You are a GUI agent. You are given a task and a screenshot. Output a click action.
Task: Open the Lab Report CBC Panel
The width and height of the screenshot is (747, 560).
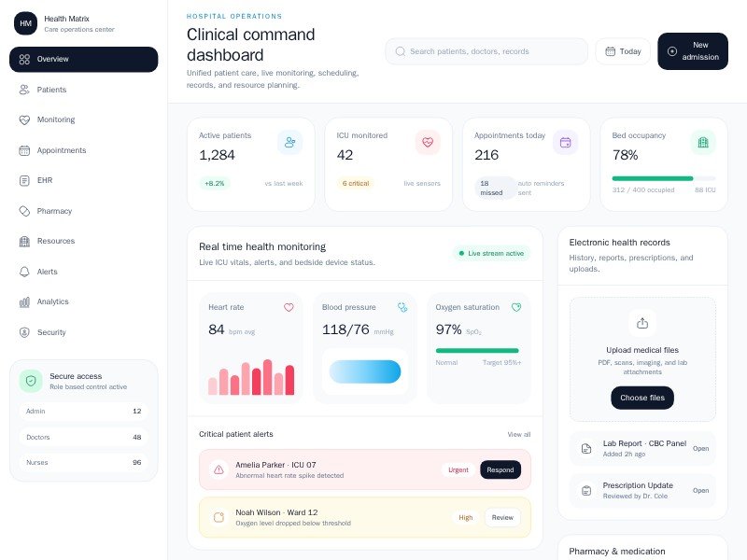(x=700, y=448)
